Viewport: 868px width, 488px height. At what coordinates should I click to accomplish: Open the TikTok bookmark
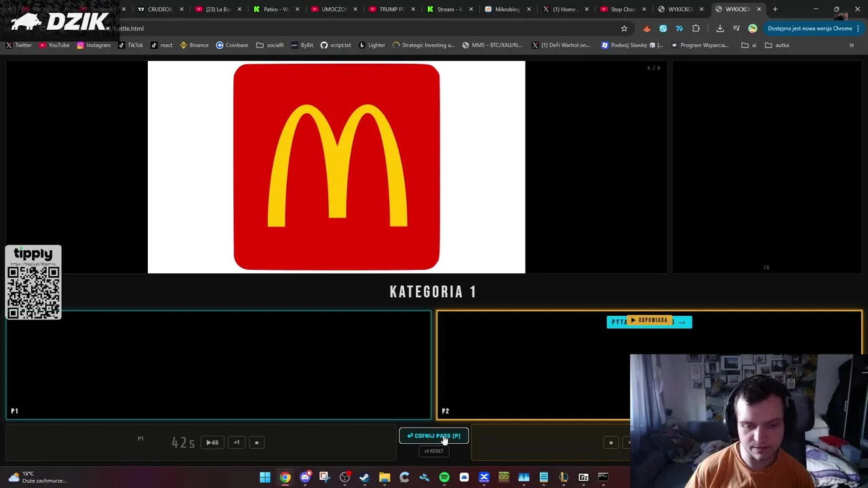click(x=131, y=45)
